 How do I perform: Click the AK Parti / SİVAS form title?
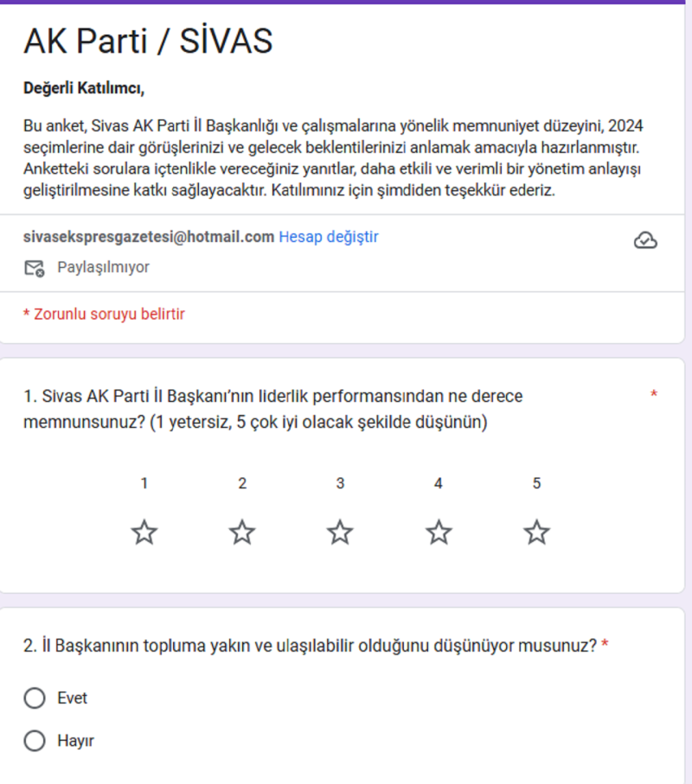148,41
